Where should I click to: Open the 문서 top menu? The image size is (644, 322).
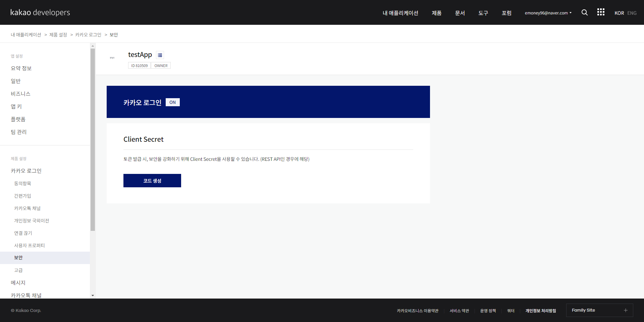point(460,13)
